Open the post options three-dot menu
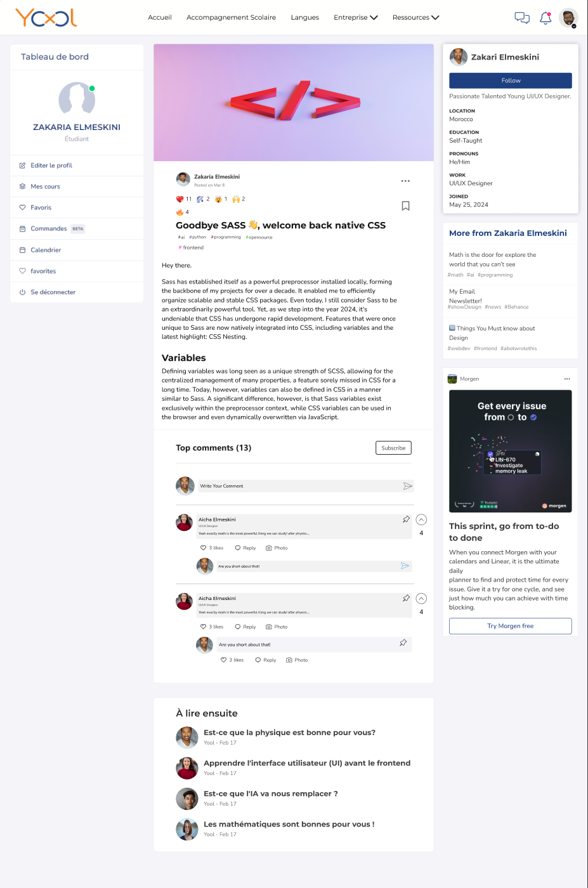 (x=405, y=181)
